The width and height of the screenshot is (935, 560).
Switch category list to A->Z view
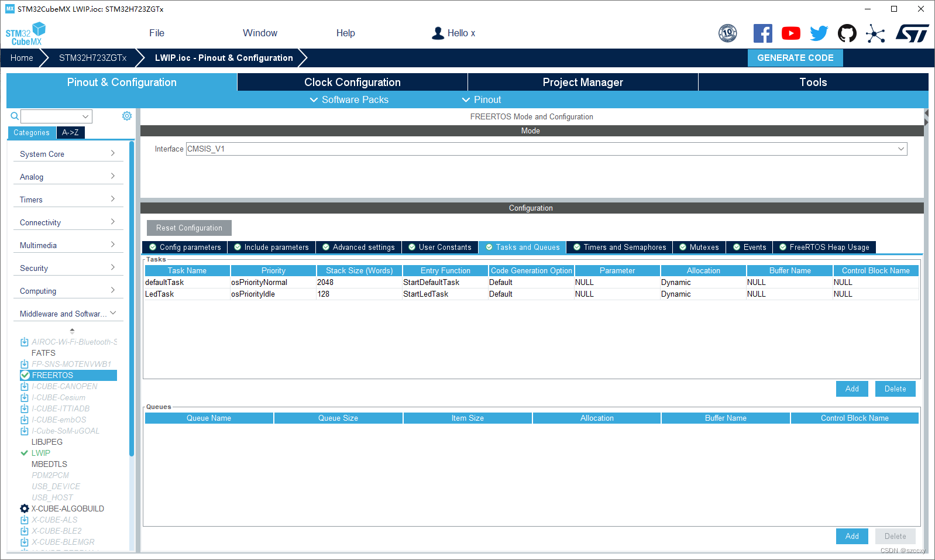pyautogui.click(x=70, y=133)
